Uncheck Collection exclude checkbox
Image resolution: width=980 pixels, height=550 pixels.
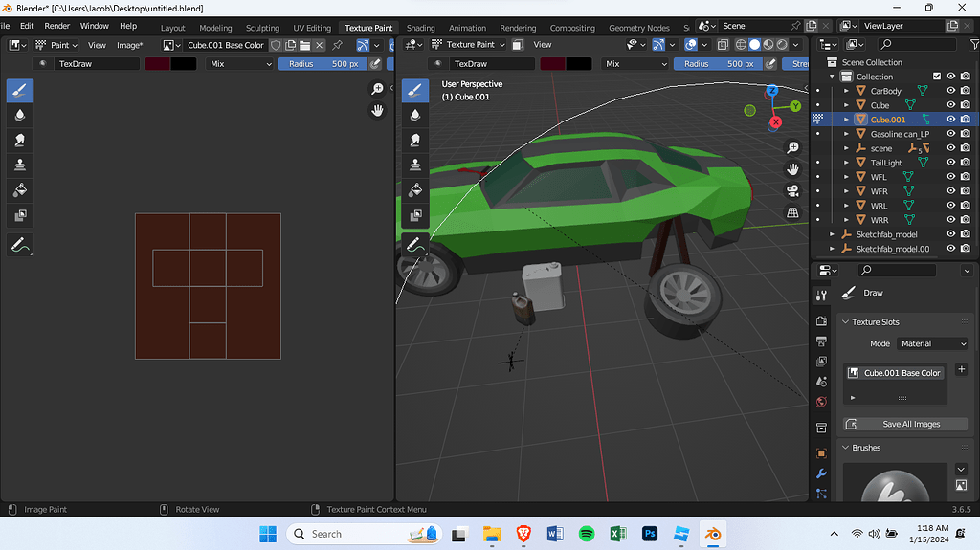[936, 77]
